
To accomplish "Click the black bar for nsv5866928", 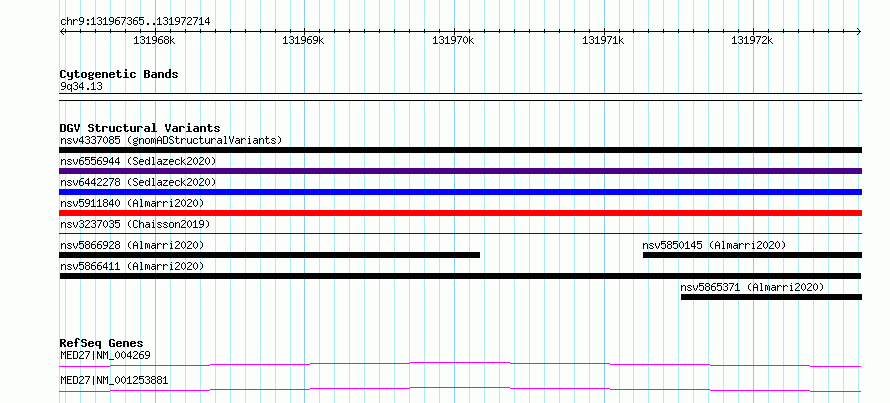I will coord(270,255).
